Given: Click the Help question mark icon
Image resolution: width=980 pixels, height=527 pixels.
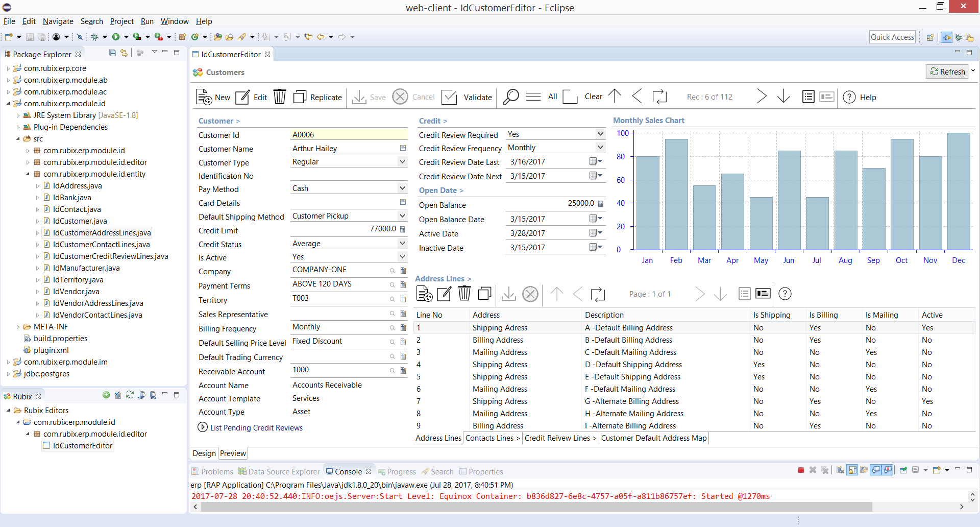Looking at the screenshot, I should pyautogui.click(x=849, y=97).
